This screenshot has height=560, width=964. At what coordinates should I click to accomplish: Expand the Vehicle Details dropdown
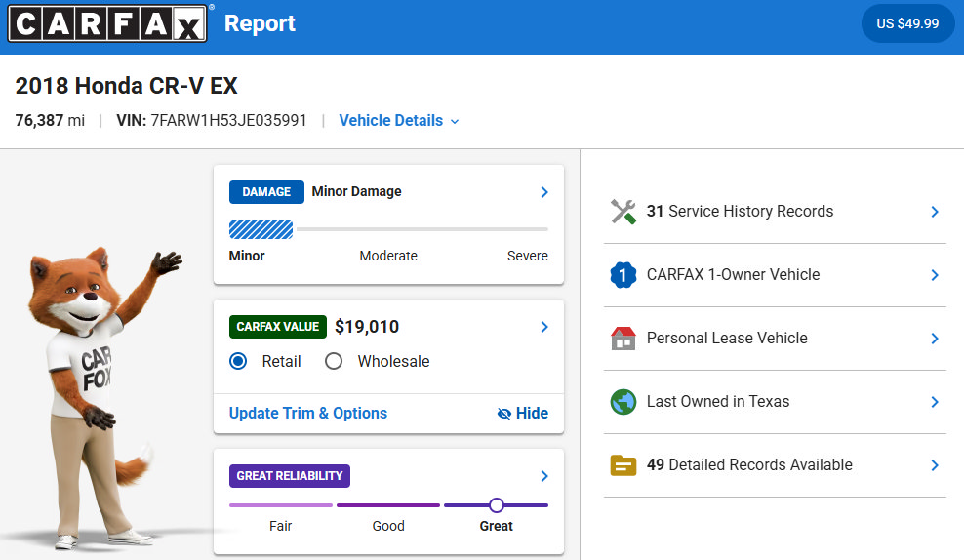(399, 120)
